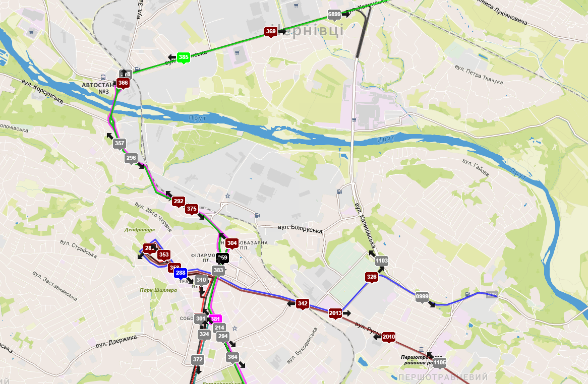
Task: Click the magenta vehicle marker 381
Action: 215,319
